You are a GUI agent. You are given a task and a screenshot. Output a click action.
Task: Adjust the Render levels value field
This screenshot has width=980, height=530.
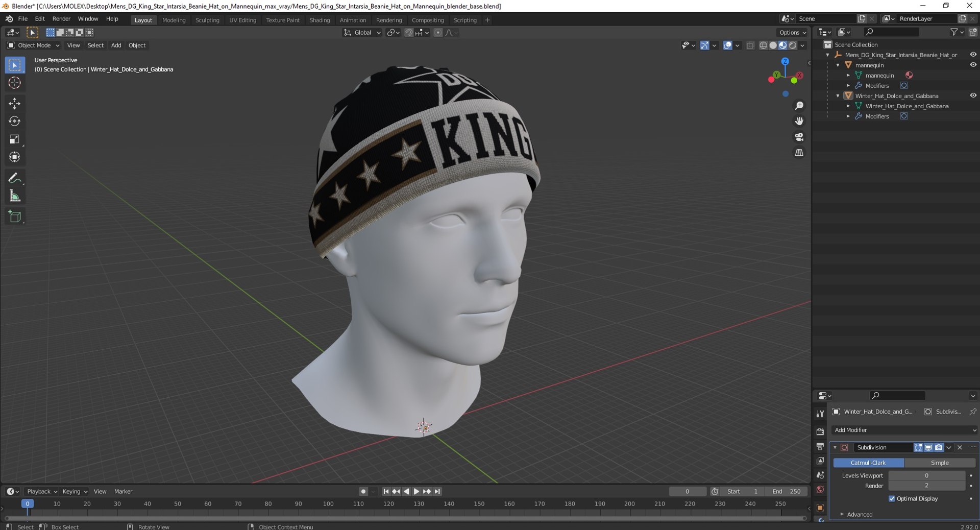click(x=926, y=486)
